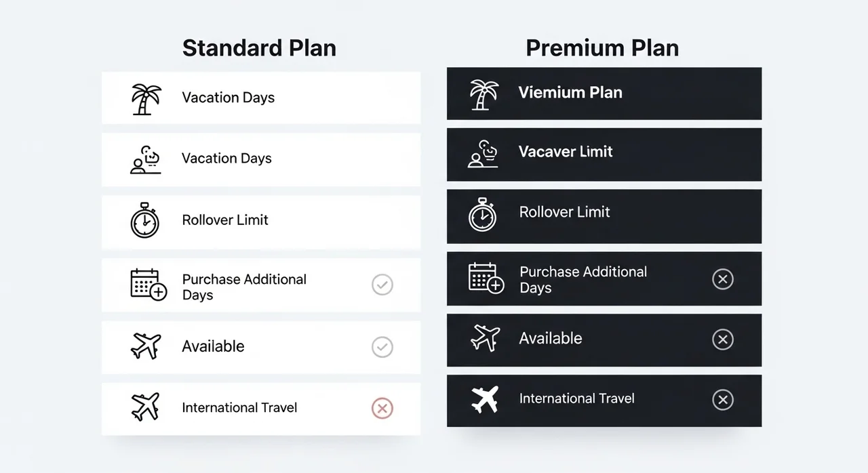868x473 pixels.
Task: Select the Premium Plan heading
Action: 602,48
